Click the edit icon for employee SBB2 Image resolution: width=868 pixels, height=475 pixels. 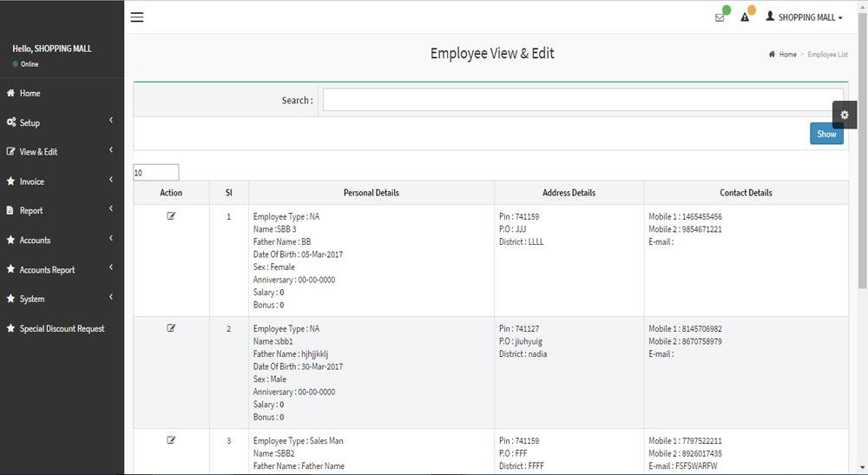coord(171,440)
